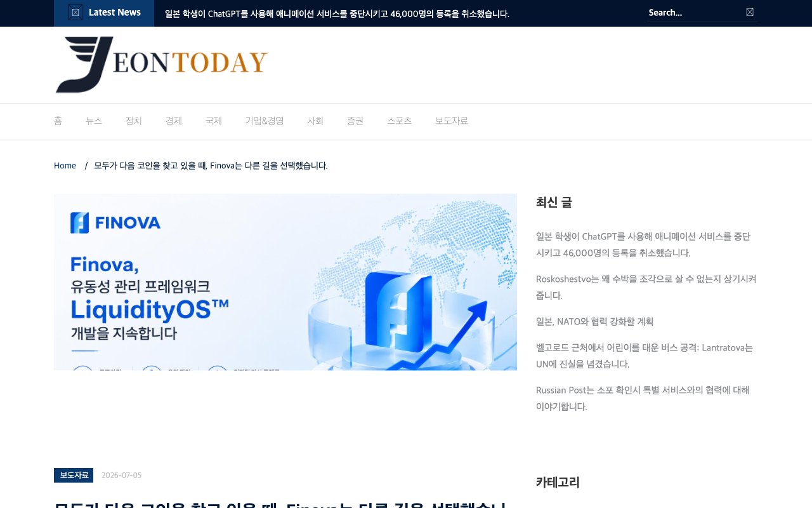Open the 보도자료 menu item

point(452,121)
